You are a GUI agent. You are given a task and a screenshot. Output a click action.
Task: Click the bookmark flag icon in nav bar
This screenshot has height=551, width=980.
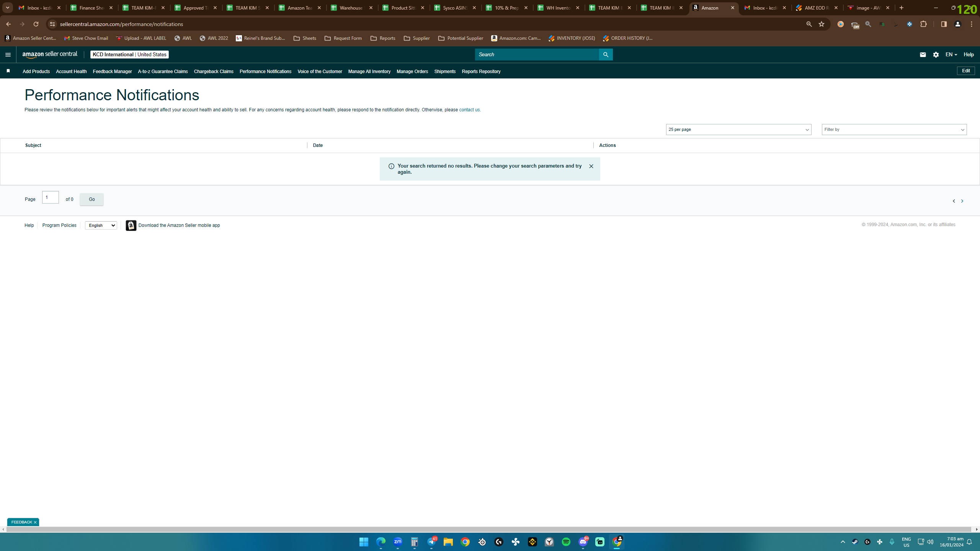coord(8,71)
